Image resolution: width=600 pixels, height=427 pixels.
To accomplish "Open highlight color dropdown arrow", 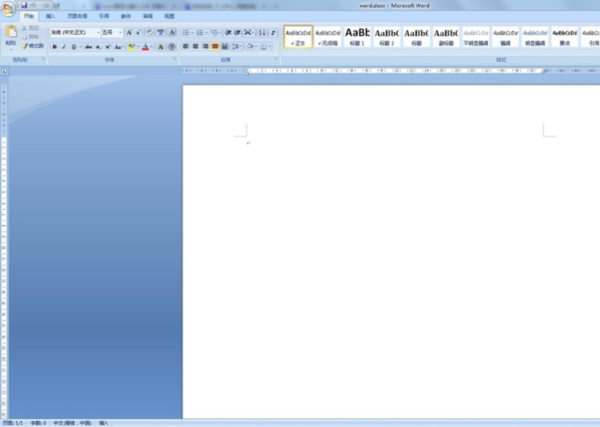I will click(138, 47).
